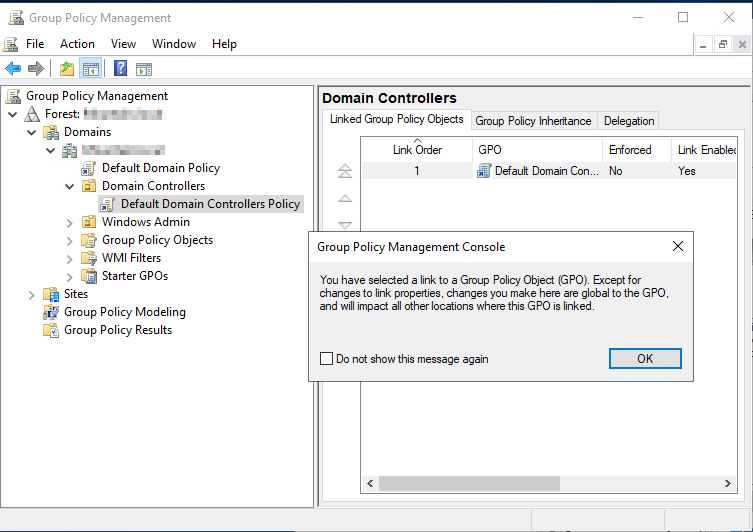Viewport: 753px width, 532px height.
Task: Open the Window menu
Action: [x=174, y=44]
